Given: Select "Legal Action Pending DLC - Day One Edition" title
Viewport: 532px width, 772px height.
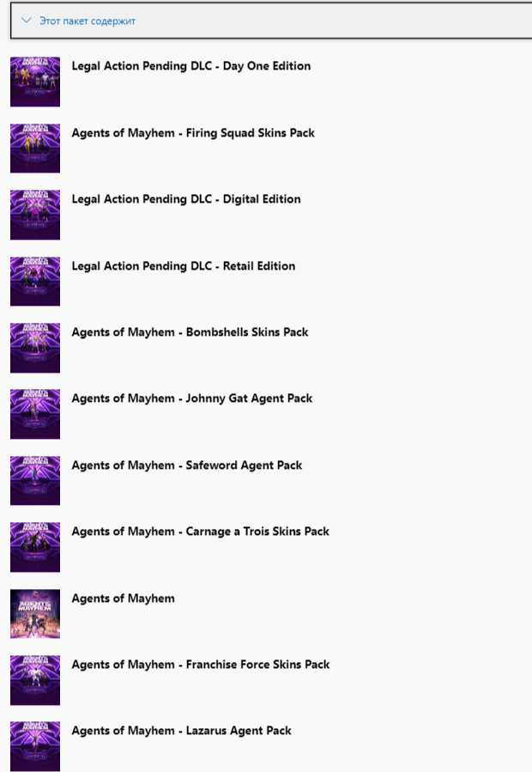Looking at the screenshot, I should (x=191, y=66).
